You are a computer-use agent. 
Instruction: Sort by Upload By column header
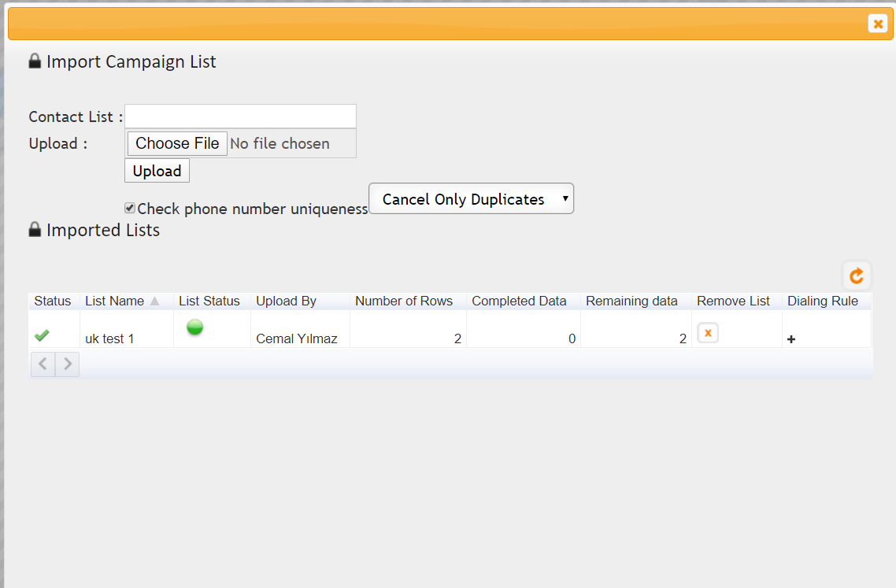coord(287,301)
